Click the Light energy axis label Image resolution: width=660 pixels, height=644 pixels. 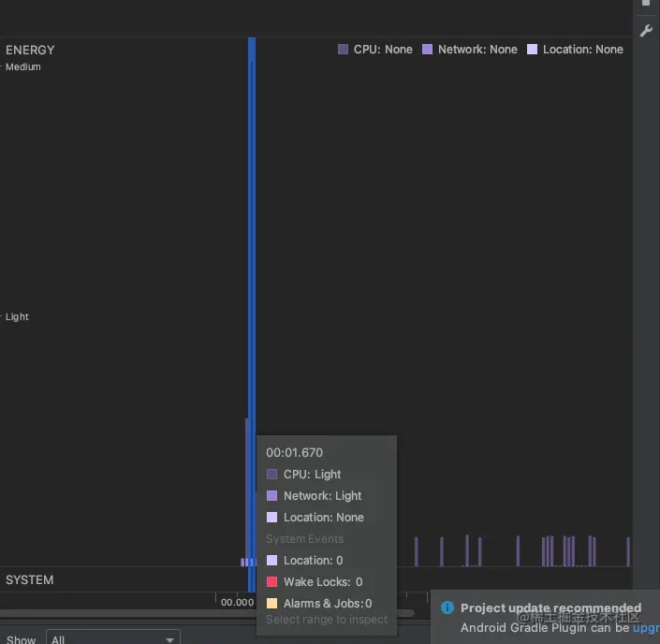pyautogui.click(x=17, y=317)
